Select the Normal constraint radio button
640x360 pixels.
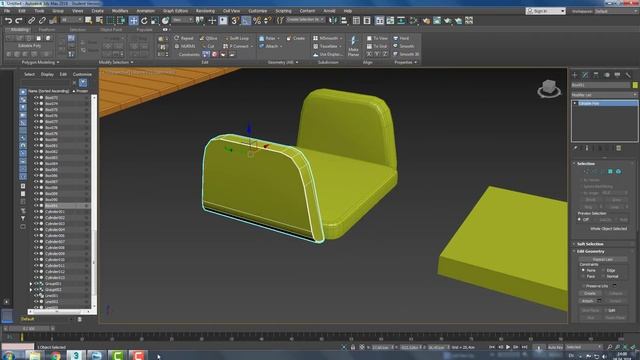tap(603, 276)
